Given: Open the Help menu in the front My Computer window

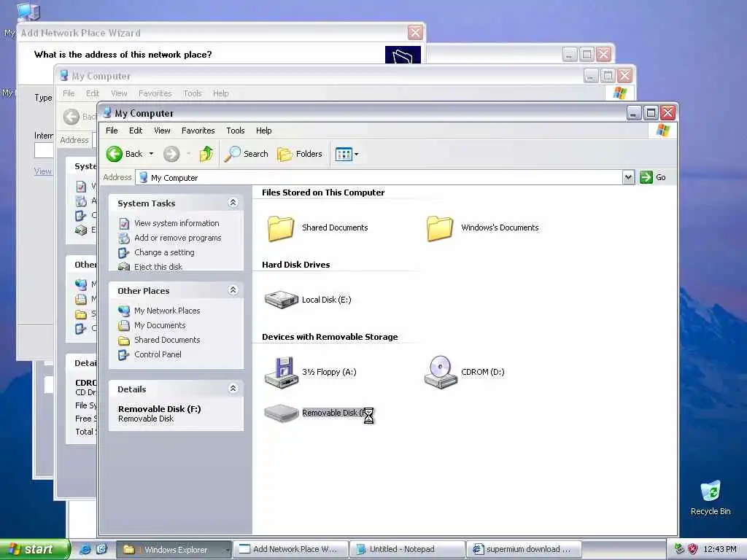Looking at the screenshot, I should (264, 131).
